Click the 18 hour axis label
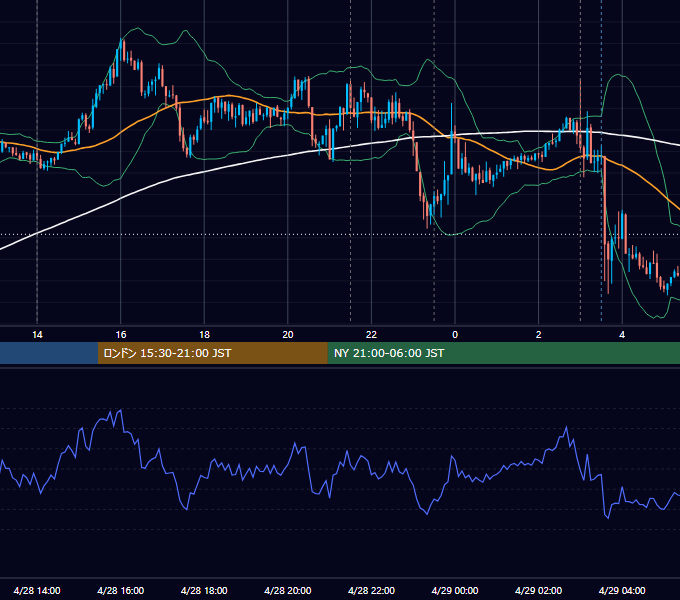This screenshot has height=600, width=680. click(x=204, y=335)
